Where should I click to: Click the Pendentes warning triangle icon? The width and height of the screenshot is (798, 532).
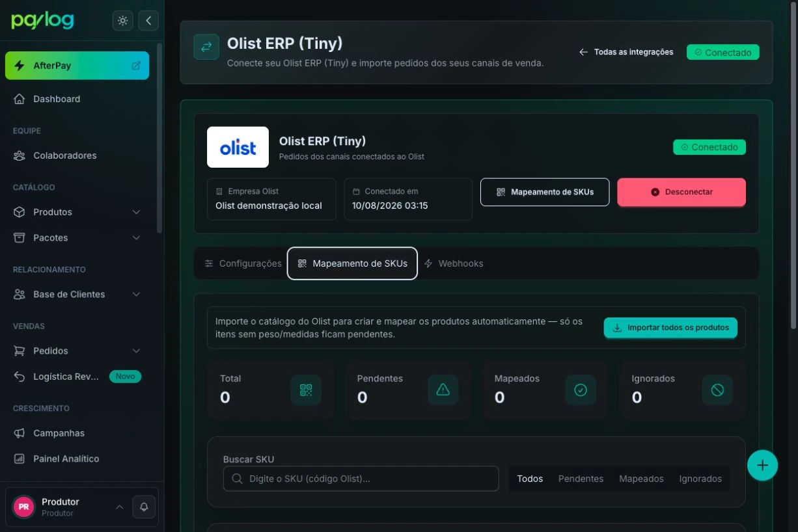[443, 390]
